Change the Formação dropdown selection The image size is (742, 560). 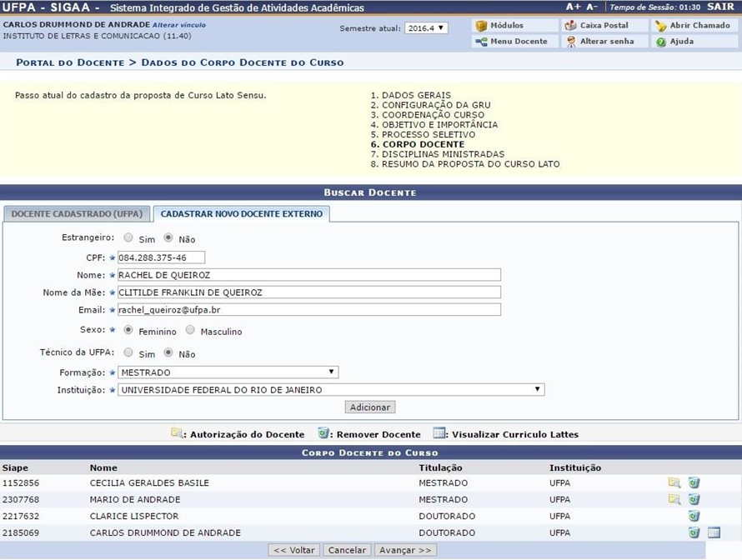(227, 372)
